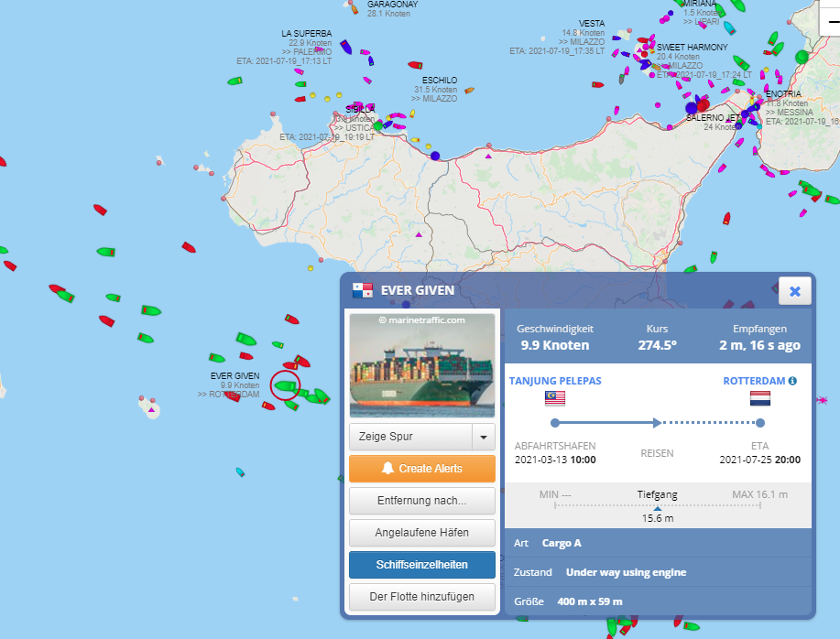The width and height of the screenshot is (840, 639).
Task: Follow the TANJUNG PELEPAS port link
Action: [x=555, y=381]
